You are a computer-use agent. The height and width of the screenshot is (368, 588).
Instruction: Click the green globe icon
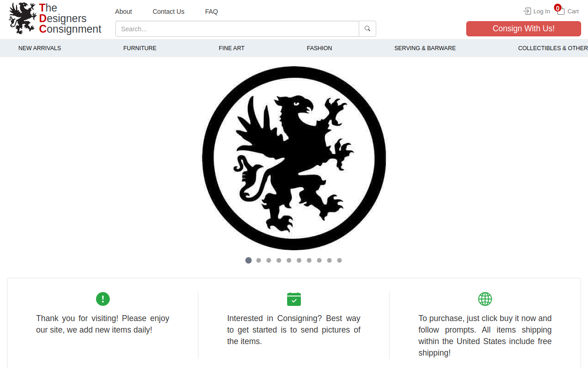tap(485, 299)
